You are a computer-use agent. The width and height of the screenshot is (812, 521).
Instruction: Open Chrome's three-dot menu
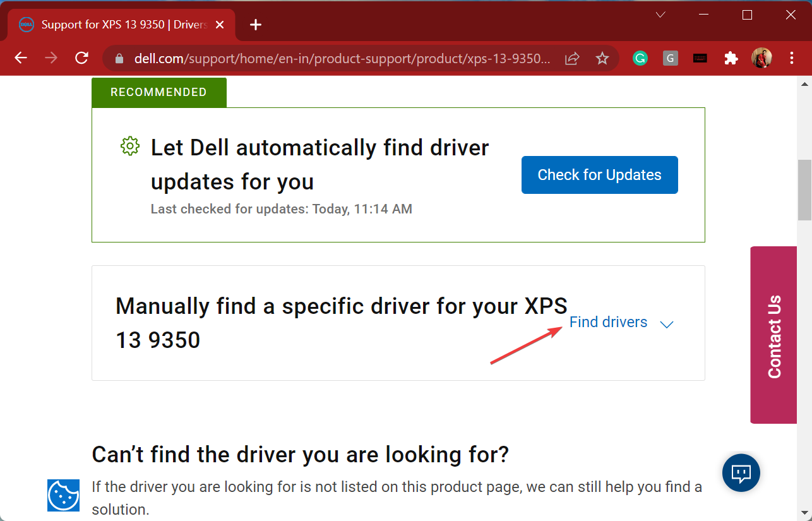coord(792,59)
